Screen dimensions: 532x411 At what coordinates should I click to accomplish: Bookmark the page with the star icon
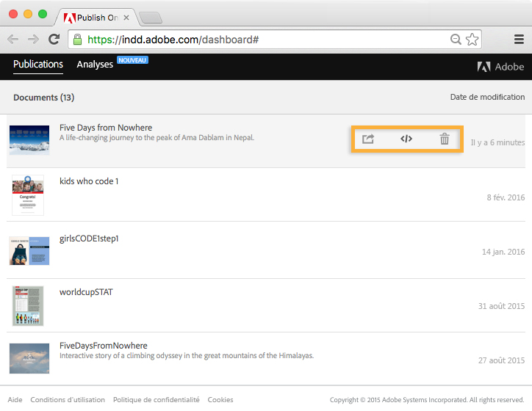[472, 40]
